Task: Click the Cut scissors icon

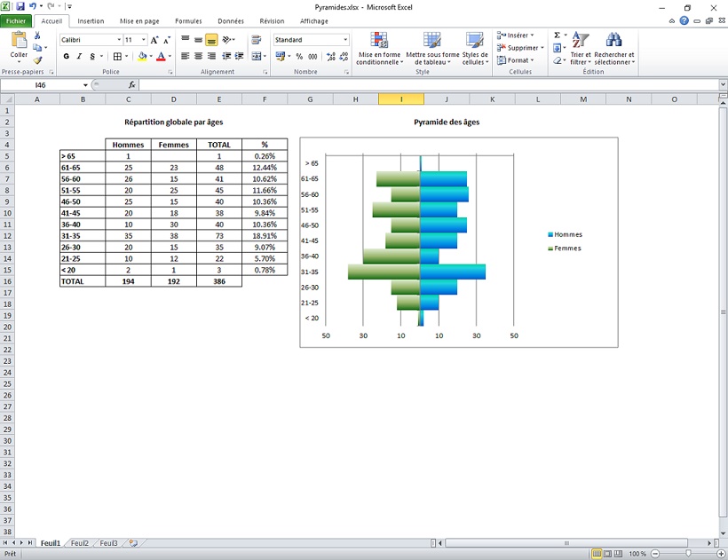Action: pos(37,35)
